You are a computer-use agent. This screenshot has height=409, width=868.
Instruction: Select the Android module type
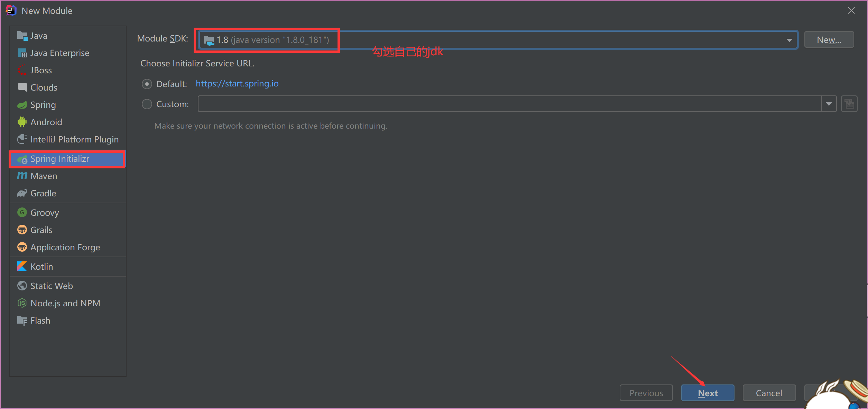47,122
